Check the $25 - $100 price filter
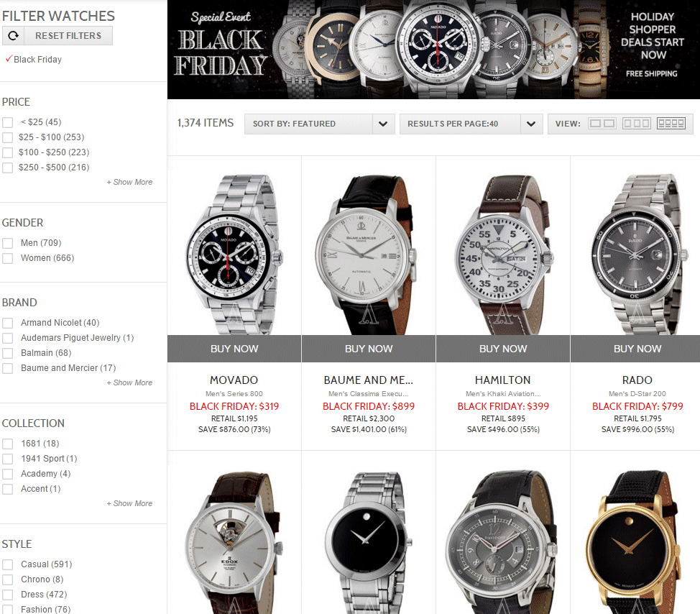The image size is (700, 614). pos(8,137)
